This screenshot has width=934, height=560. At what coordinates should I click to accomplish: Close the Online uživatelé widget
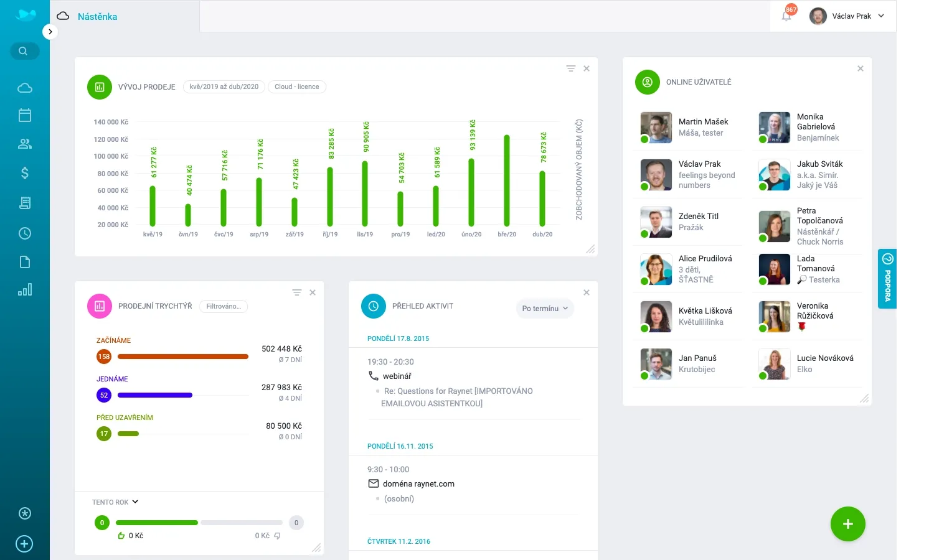point(861,68)
